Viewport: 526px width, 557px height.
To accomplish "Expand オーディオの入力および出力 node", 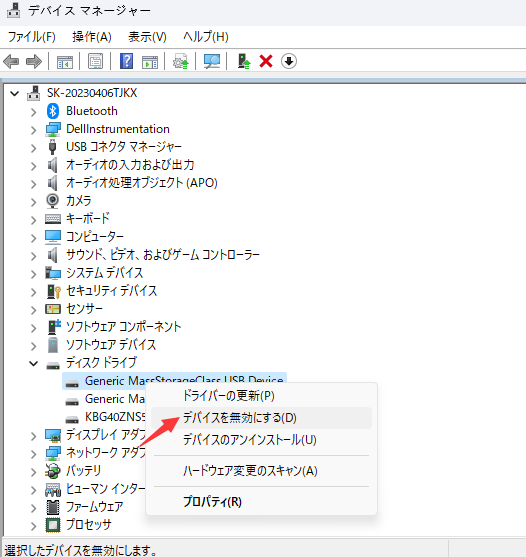I will [33, 166].
